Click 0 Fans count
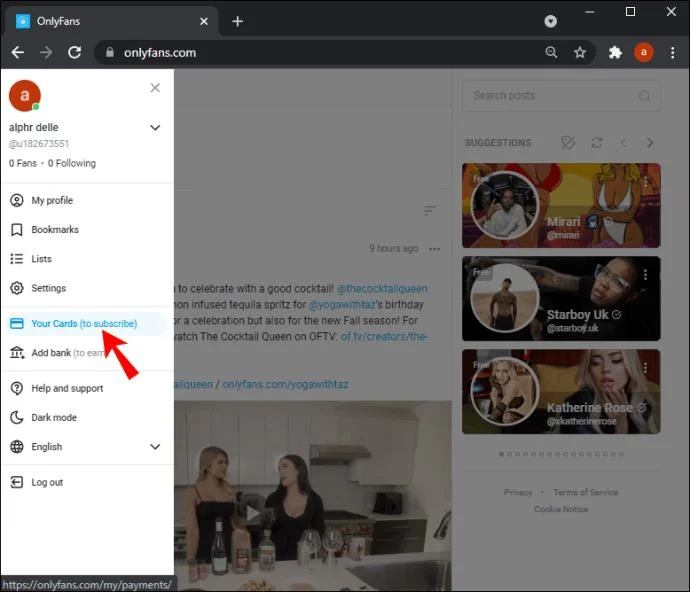 23,163
